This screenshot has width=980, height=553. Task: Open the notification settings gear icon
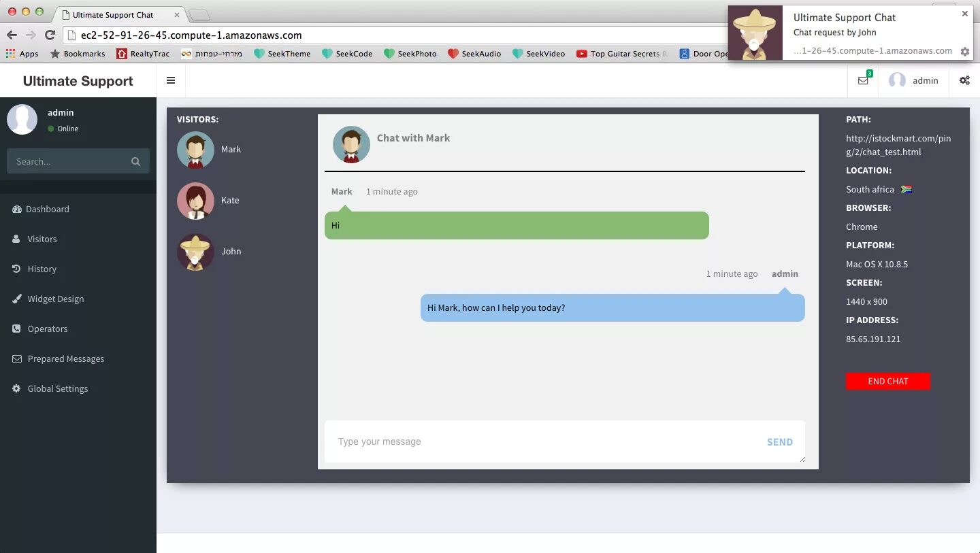click(964, 51)
